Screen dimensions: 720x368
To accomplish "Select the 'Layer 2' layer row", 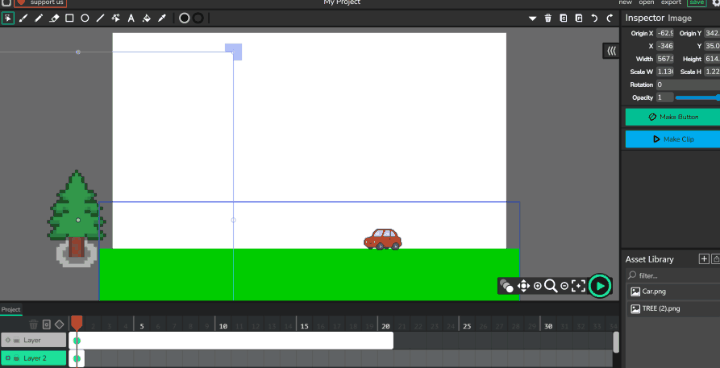I will tap(34, 358).
